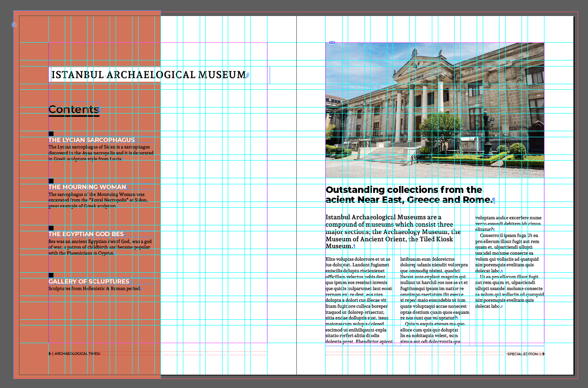Click the paragraph starting 'Conserro il ipsam fuga'

tap(508, 253)
